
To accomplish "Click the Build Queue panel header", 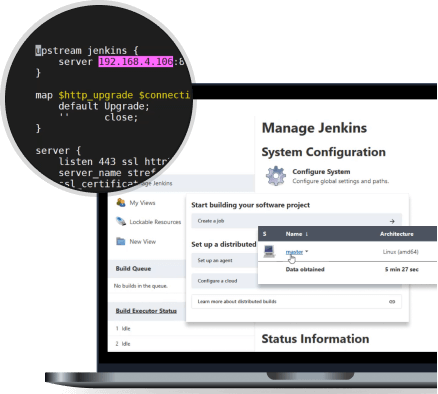I will coord(147,269).
